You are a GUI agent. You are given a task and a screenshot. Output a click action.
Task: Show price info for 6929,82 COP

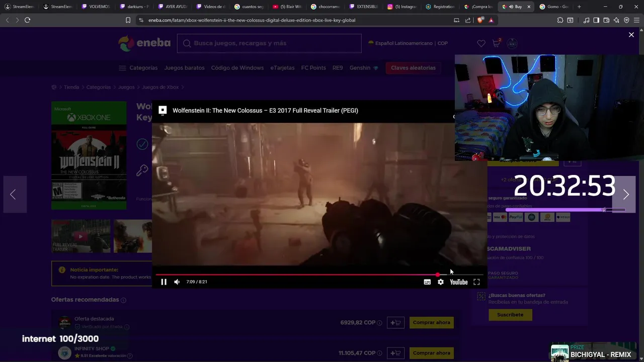point(380,323)
